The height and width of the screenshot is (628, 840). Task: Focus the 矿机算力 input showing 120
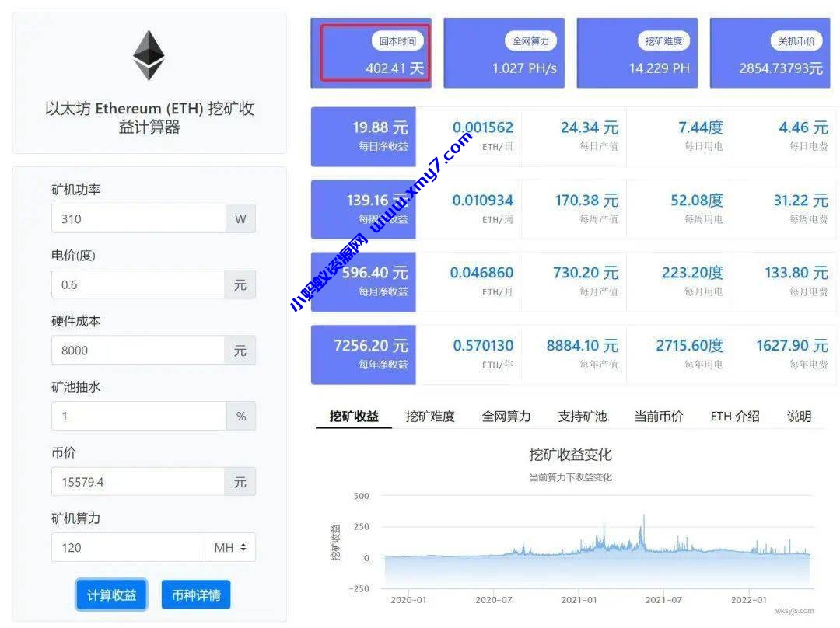(128, 547)
